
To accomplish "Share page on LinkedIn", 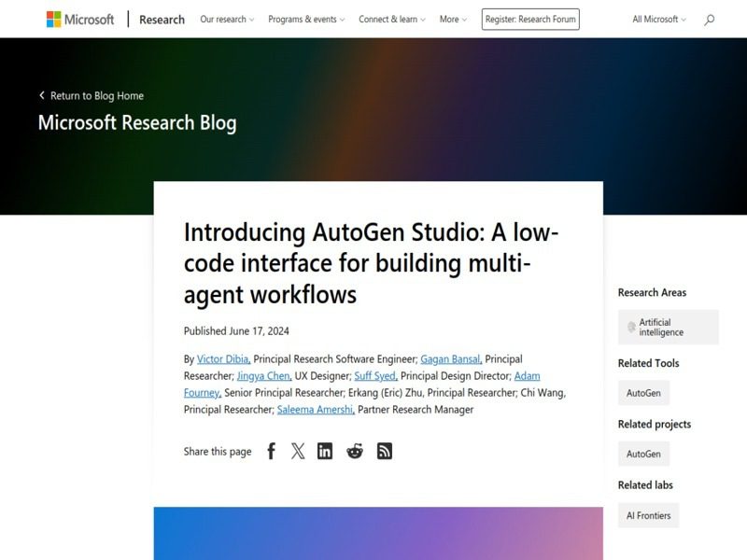I will click(325, 451).
